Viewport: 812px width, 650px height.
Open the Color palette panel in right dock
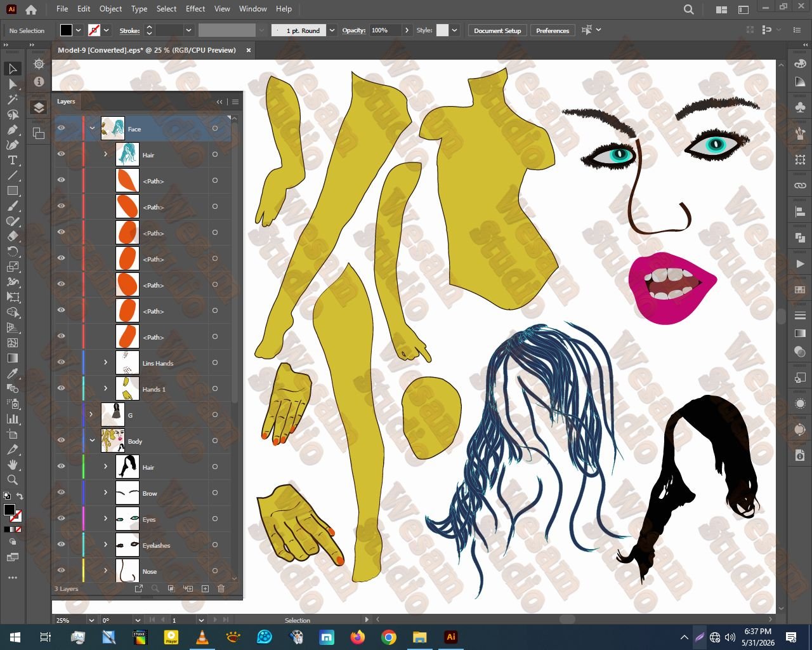(x=800, y=63)
